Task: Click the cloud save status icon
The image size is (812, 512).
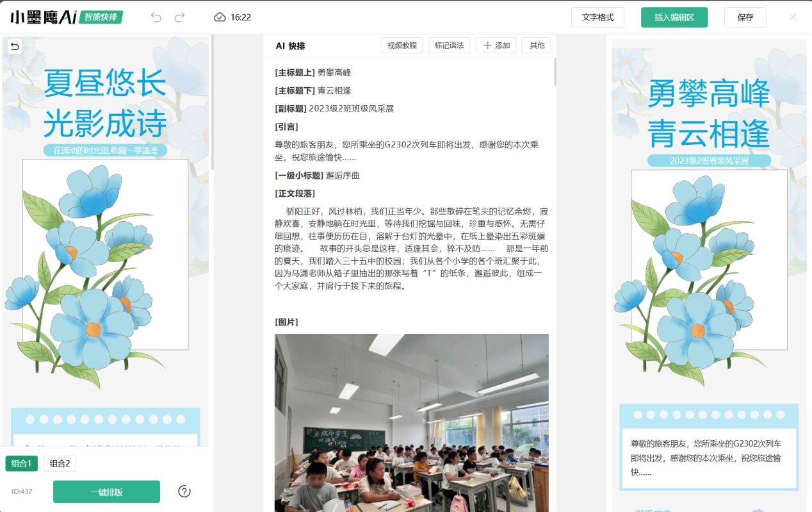Action: click(x=220, y=17)
